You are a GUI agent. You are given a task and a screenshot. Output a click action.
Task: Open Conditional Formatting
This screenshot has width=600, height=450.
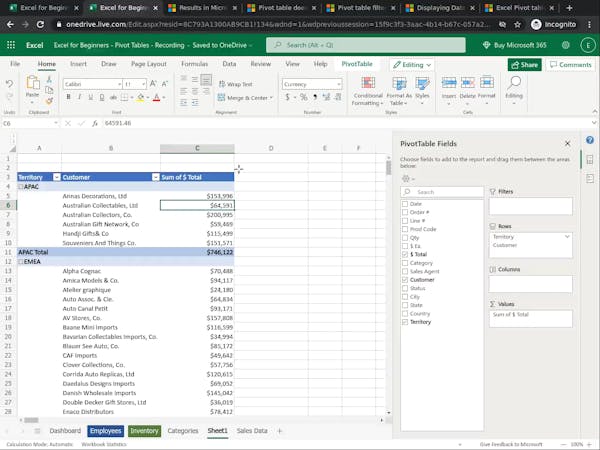point(368,91)
